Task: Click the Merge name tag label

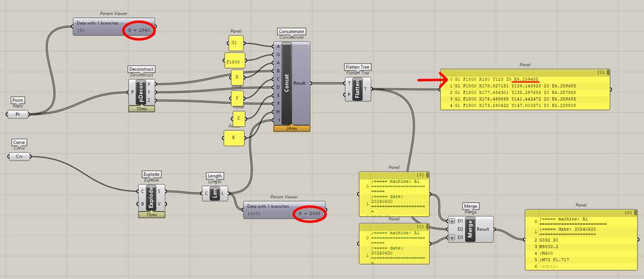Action: click(470, 206)
